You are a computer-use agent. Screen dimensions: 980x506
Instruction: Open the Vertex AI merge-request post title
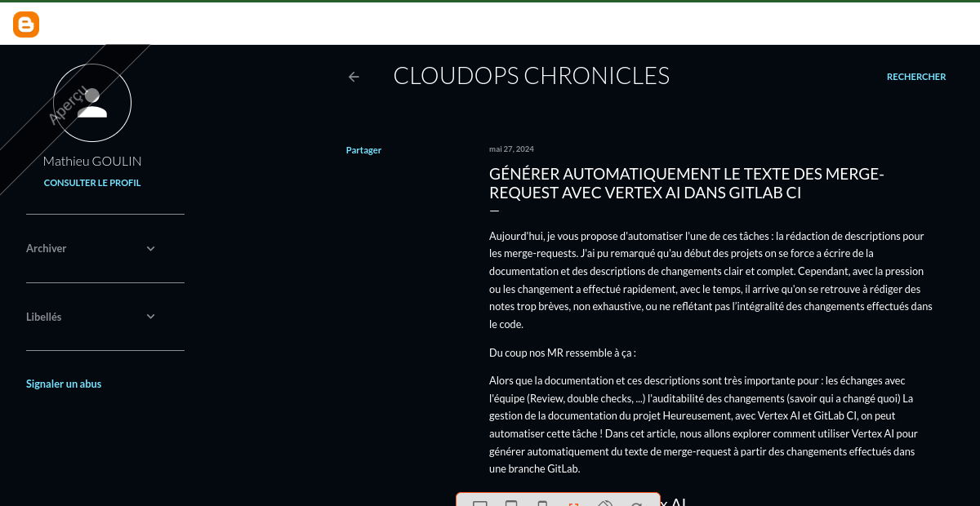tap(686, 184)
